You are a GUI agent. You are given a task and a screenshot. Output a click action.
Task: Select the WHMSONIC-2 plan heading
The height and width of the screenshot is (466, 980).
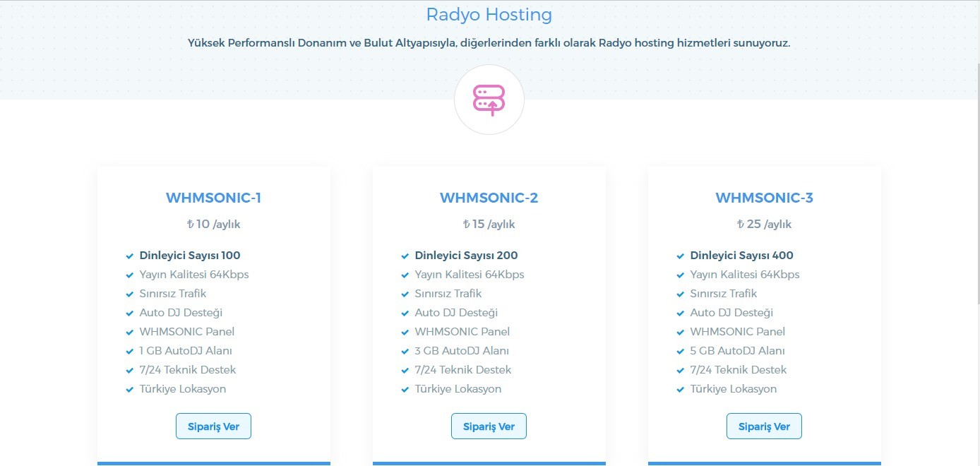489,198
